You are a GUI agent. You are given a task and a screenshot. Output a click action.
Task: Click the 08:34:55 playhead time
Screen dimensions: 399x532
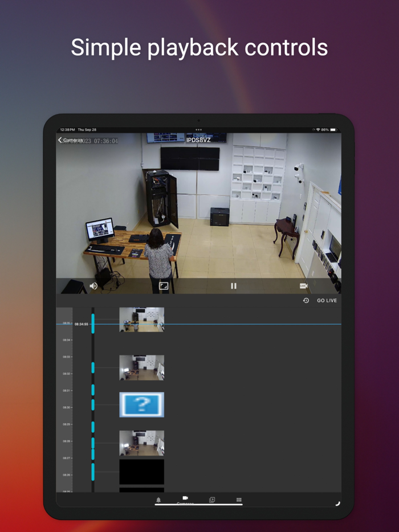82,324
